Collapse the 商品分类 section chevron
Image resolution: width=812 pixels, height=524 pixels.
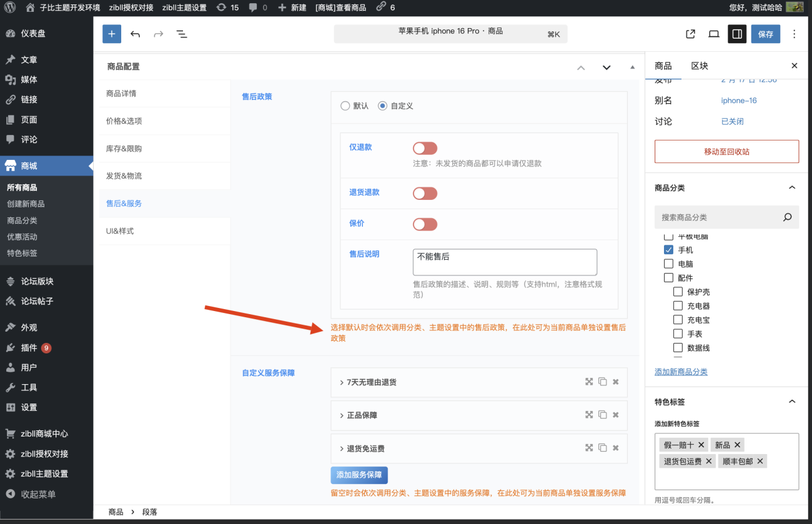point(792,187)
